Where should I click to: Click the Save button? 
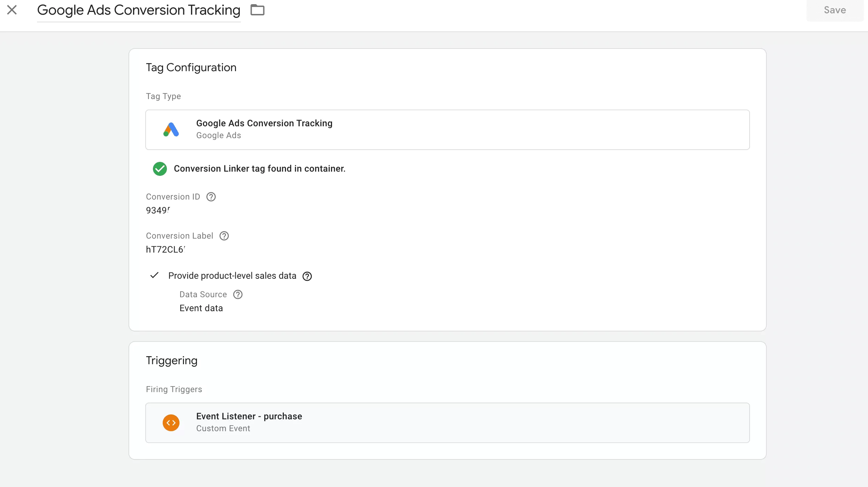tap(835, 10)
